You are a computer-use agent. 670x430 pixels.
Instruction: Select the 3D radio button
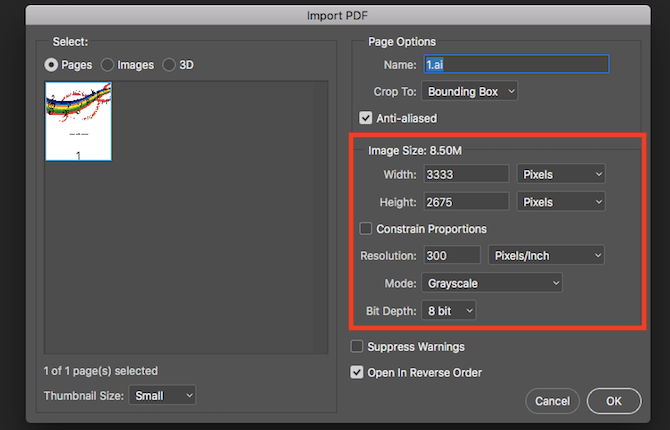pyautogui.click(x=169, y=65)
